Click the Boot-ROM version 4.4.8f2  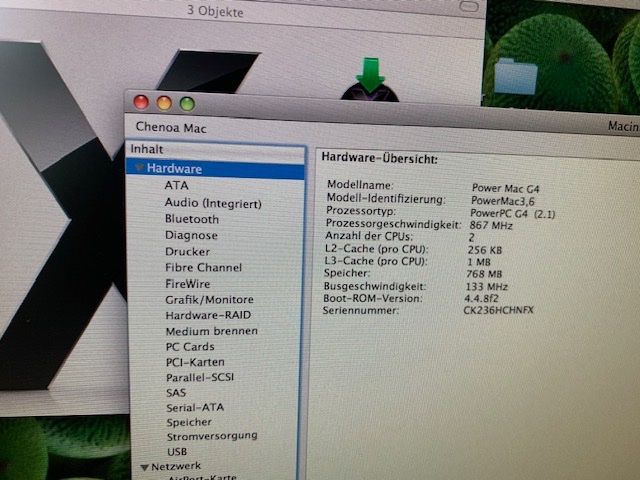tap(481, 298)
